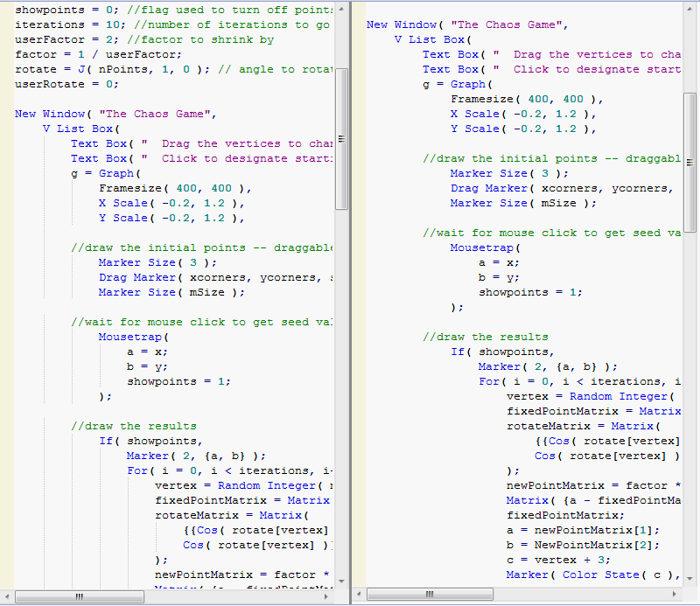Click 'X Scale' line in the left pane
700x606 pixels.
tap(171, 203)
